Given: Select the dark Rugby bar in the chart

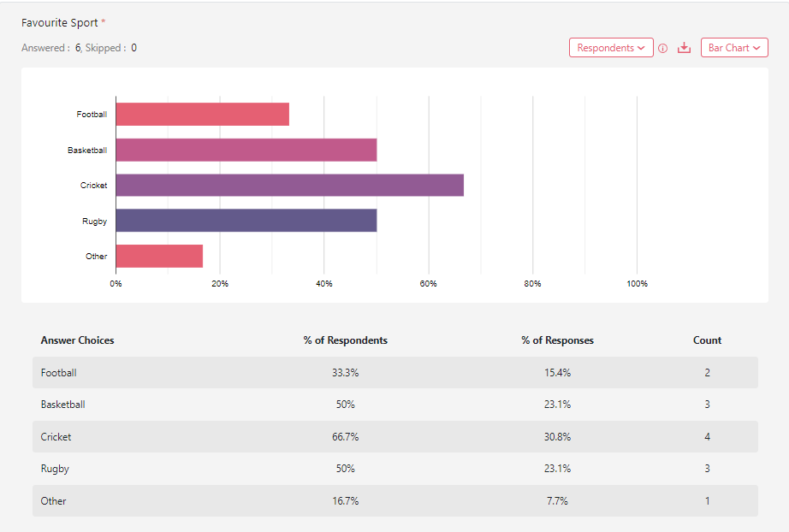Looking at the screenshot, I should [246, 221].
